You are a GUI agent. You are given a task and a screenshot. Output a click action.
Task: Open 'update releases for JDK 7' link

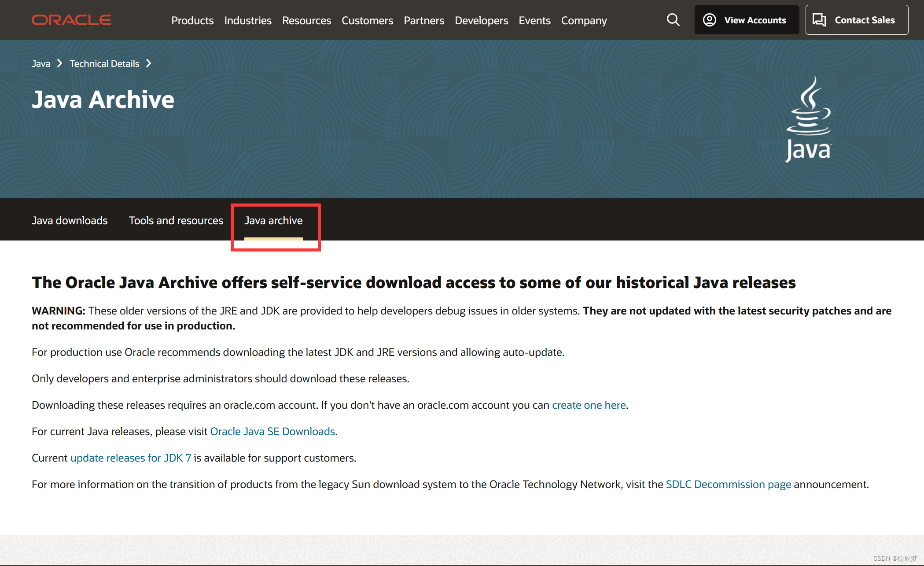[x=131, y=458]
